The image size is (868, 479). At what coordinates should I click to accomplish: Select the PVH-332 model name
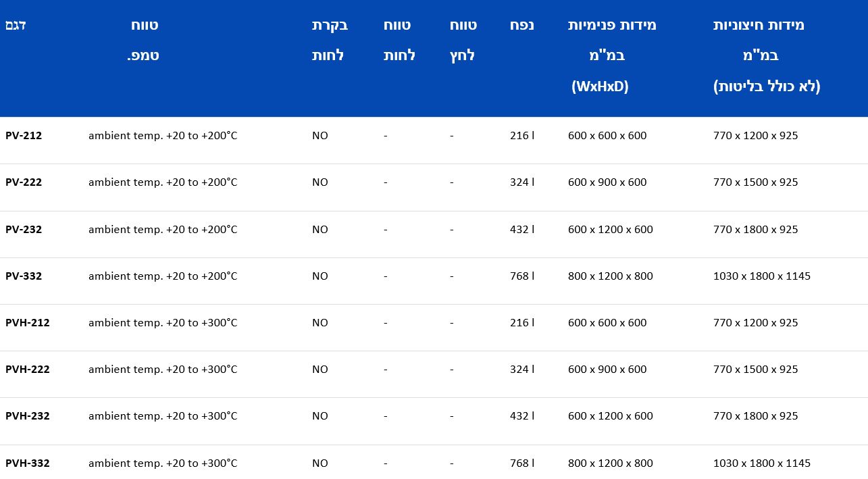tap(28, 463)
